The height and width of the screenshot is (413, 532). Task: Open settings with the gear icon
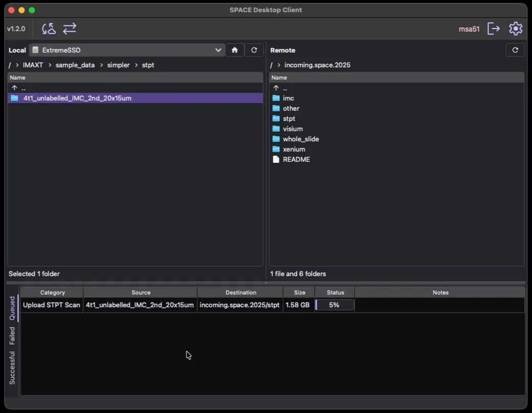pyautogui.click(x=515, y=29)
